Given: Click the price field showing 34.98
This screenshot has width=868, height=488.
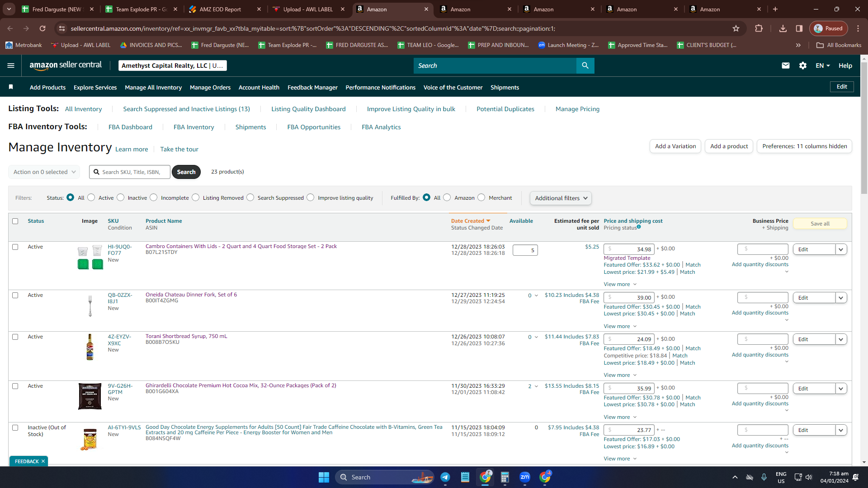Looking at the screenshot, I should 628,249.
